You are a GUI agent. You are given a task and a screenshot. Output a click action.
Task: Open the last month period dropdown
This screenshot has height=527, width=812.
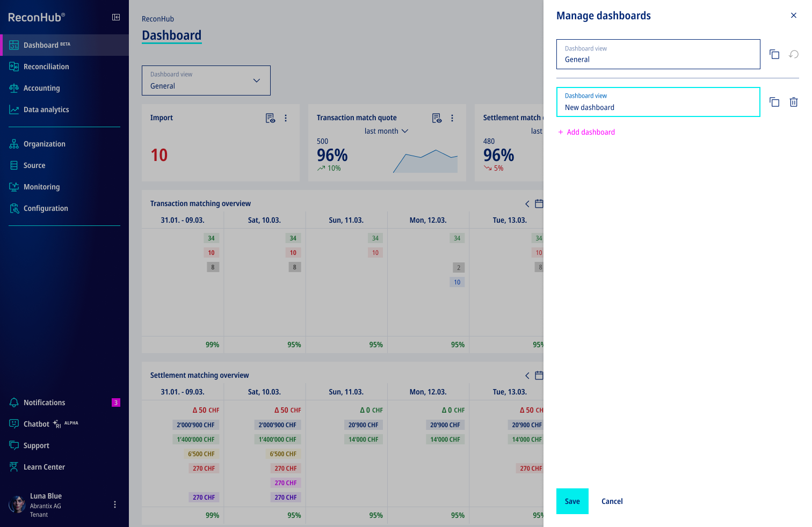(386, 131)
